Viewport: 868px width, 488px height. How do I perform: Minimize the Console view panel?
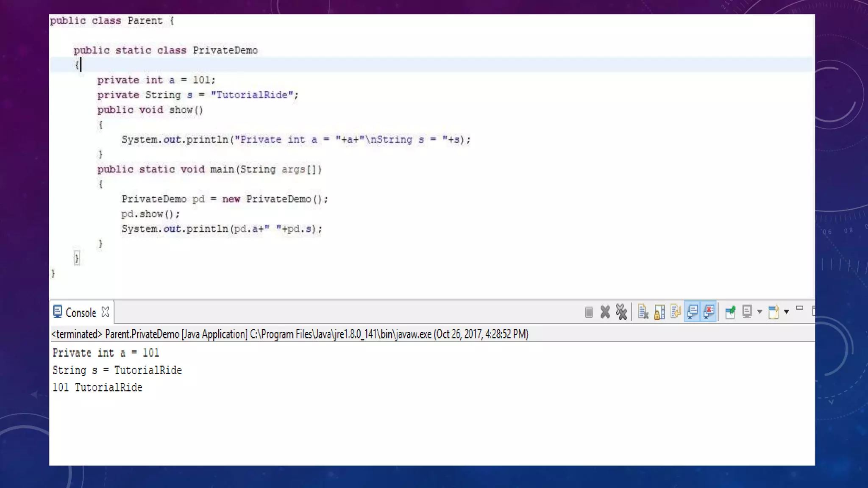pyautogui.click(x=799, y=308)
